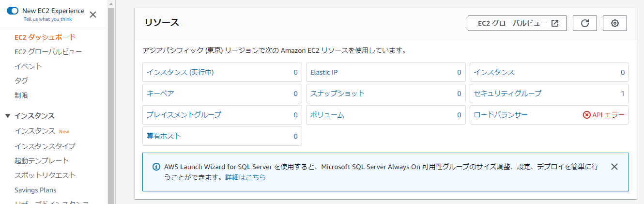
Task: Click the sidebar vertical scrollbar
Action: coord(111,97)
